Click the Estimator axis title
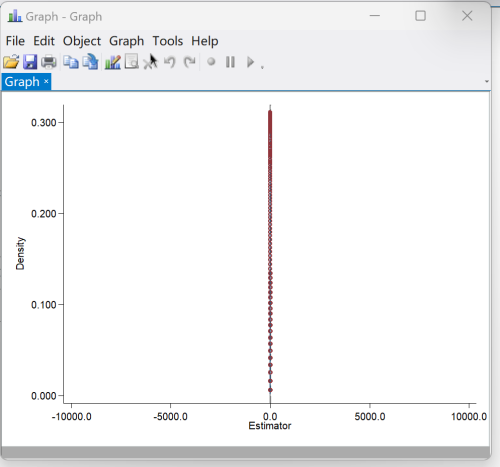 tap(270, 426)
